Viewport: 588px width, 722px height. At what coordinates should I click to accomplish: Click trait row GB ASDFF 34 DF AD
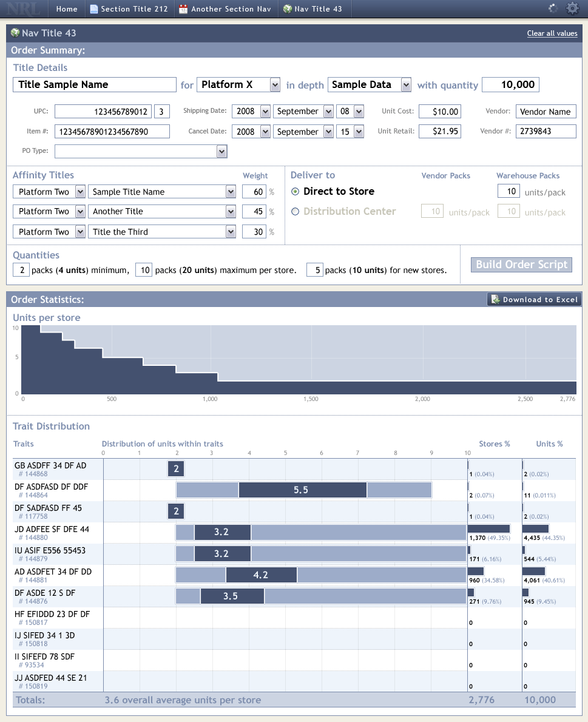point(294,469)
